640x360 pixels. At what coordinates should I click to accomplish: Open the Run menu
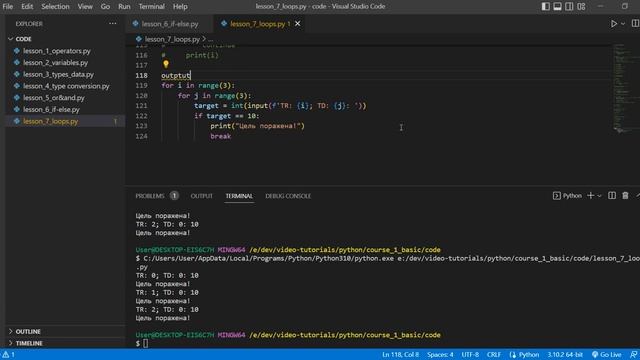coord(124,7)
